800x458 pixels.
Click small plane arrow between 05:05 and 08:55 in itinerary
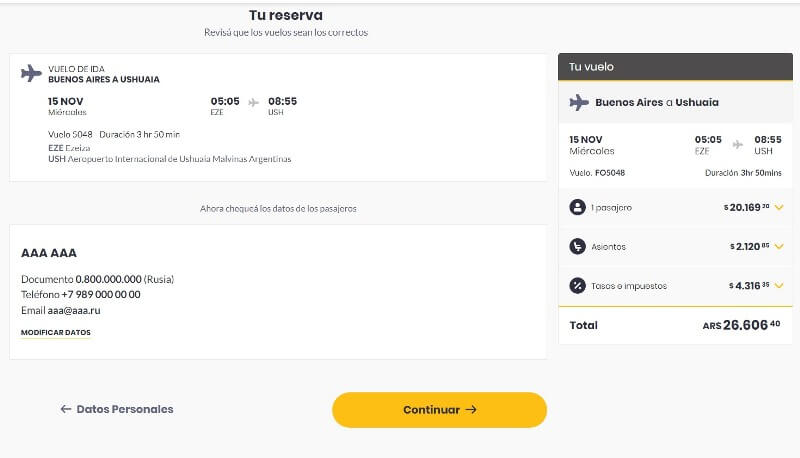254,103
